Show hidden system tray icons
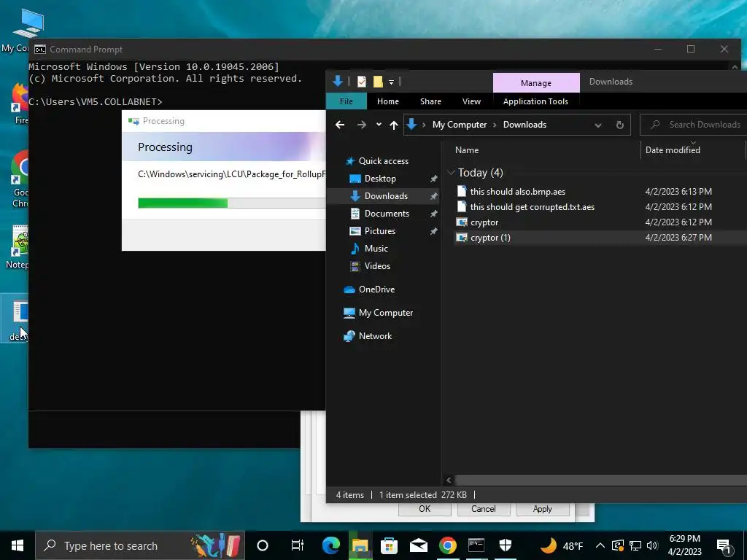The image size is (747, 560). 600,545
